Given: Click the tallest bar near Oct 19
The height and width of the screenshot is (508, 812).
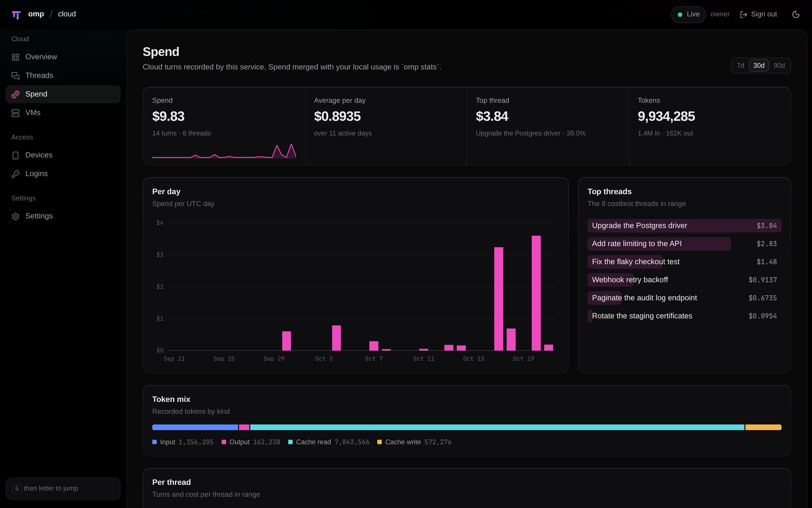Looking at the screenshot, I should [x=536, y=293].
